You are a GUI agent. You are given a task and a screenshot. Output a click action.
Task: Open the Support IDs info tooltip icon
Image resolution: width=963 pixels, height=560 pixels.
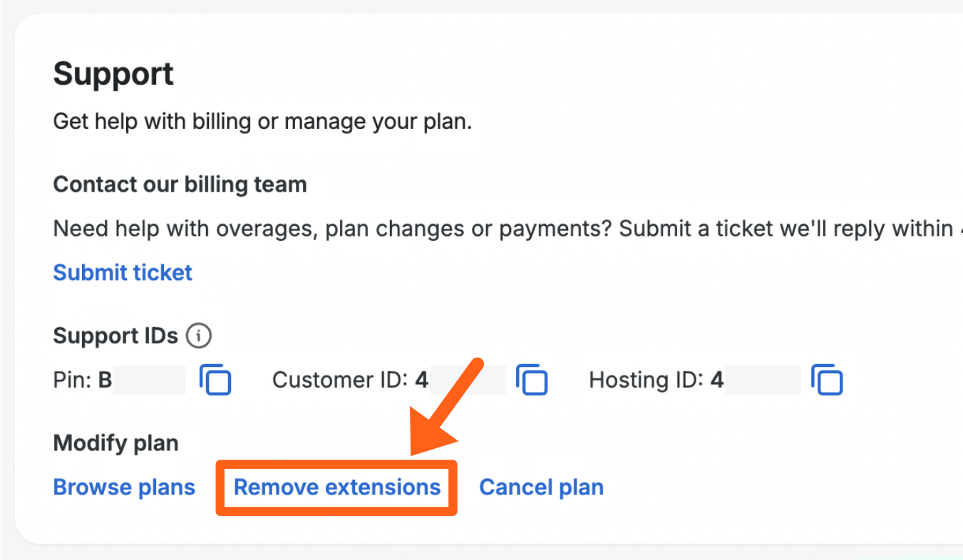(x=199, y=336)
